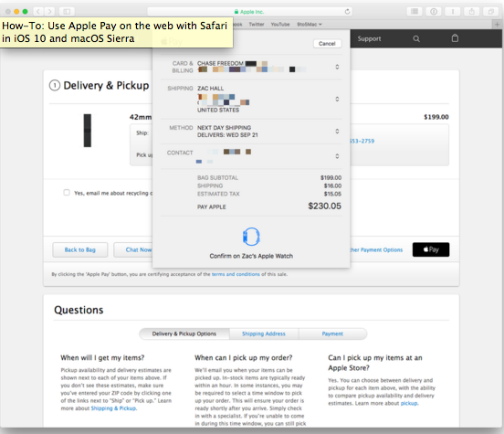Click the $199.00 item price
Viewport: 504px width, 434px height.
[436, 117]
